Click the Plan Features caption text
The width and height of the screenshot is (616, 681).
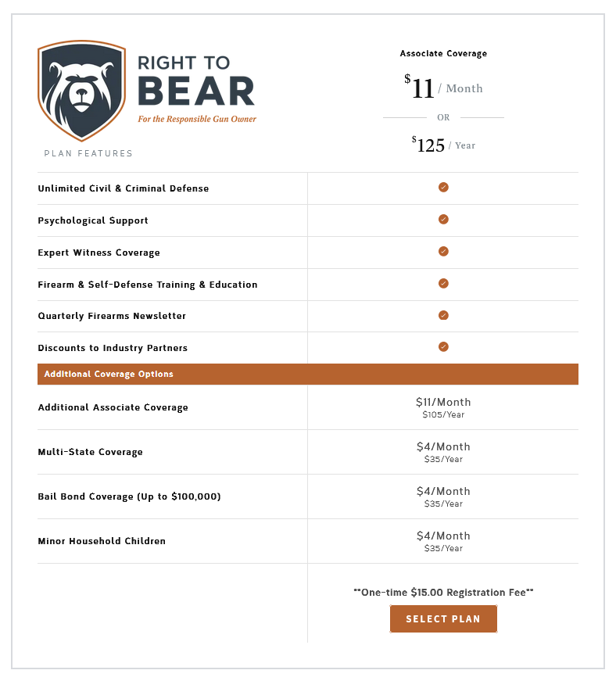pos(88,153)
